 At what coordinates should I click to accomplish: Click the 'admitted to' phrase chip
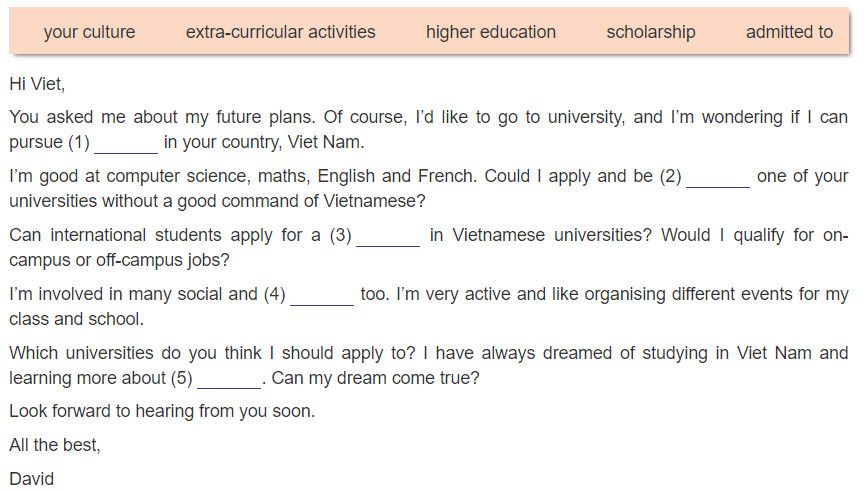click(x=789, y=32)
